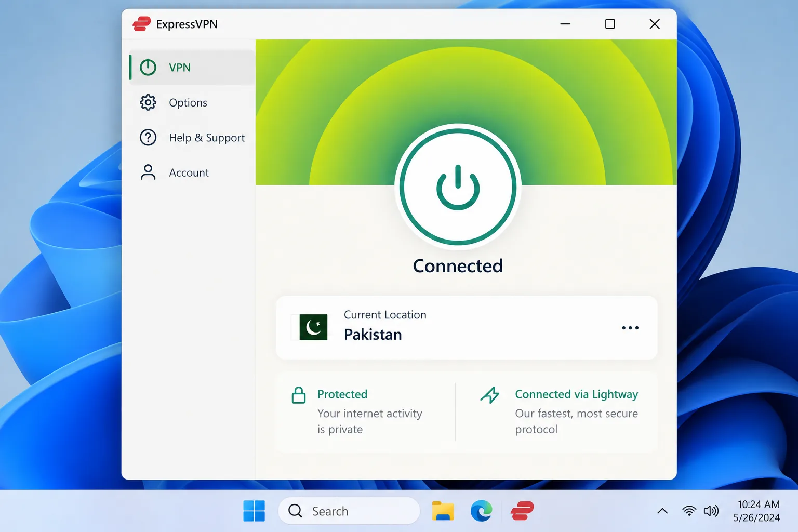Open Wi-Fi network settings in tray
The height and width of the screenshot is (532, 798).
(x=689, y=511)
